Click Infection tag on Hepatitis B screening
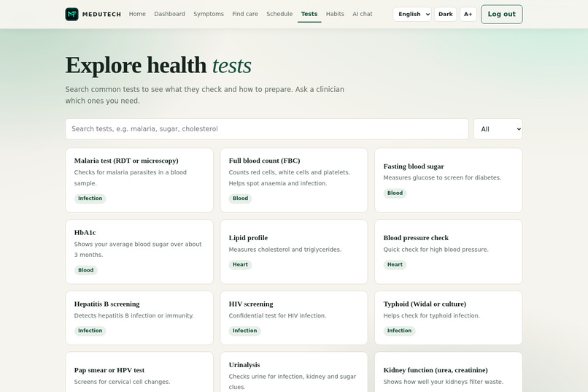 [90, 331]
